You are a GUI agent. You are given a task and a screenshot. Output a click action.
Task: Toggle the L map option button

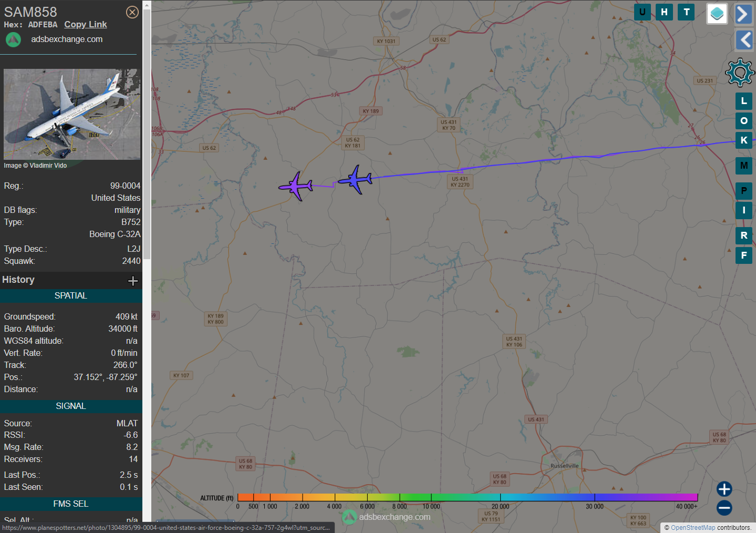click(744, 101)
